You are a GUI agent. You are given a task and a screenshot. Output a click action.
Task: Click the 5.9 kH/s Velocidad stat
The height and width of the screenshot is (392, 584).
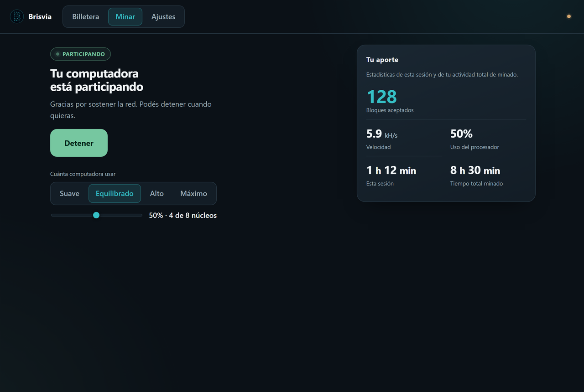pos(382,134)
